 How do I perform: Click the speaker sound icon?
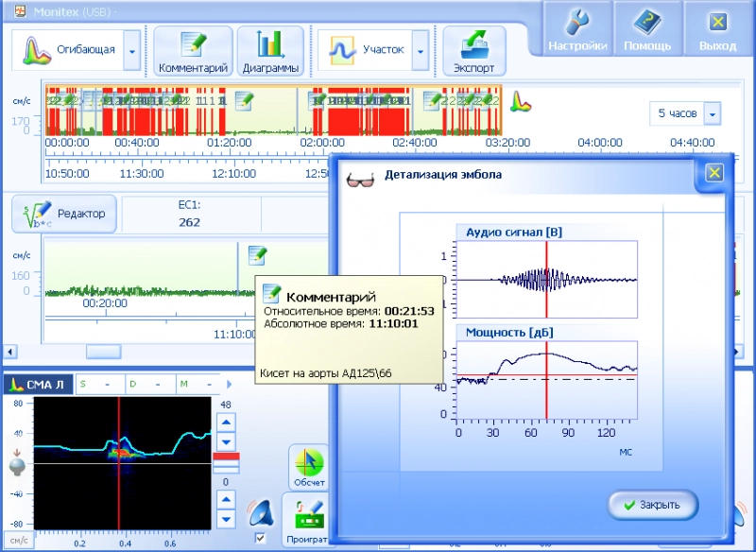[261, 513]
